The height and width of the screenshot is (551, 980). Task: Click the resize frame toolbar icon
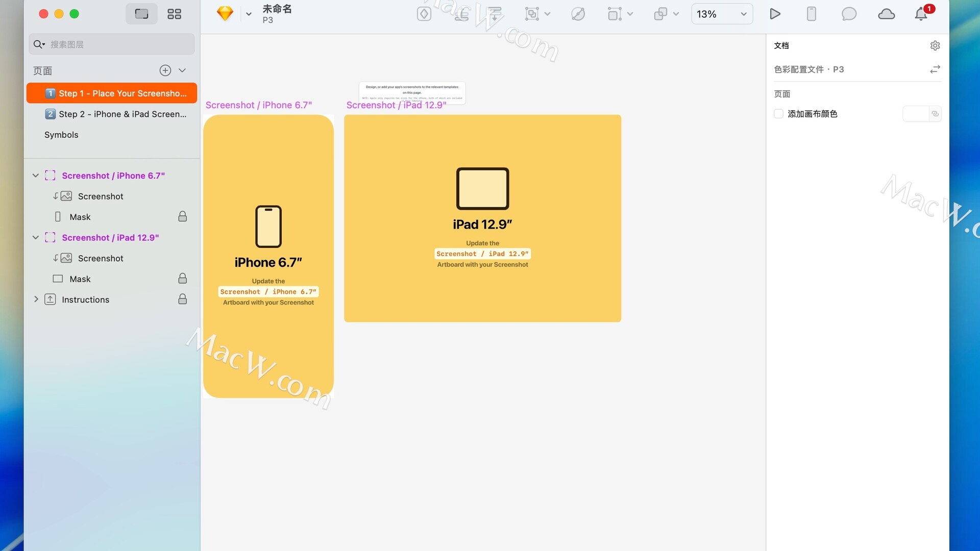pyautogui.click(x=615, y=14)
